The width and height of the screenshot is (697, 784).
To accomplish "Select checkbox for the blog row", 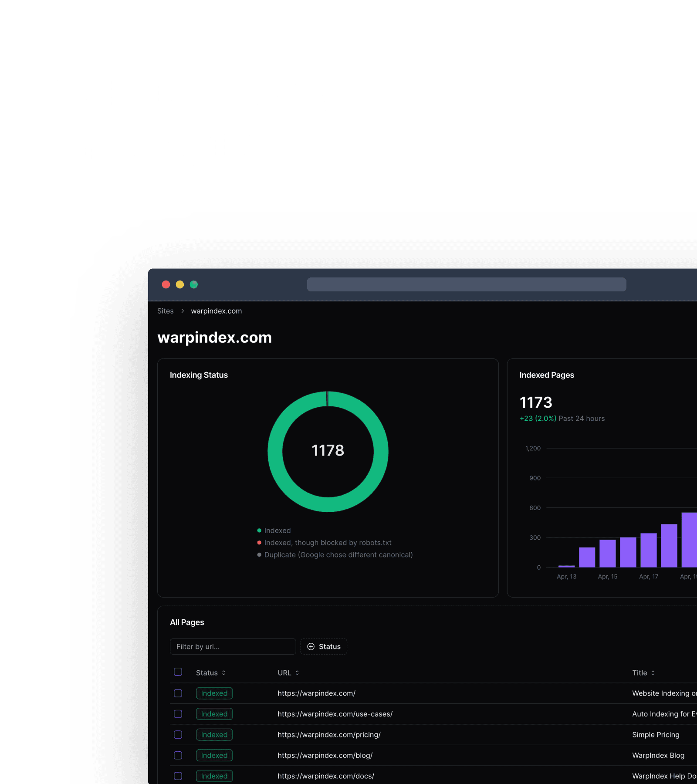I will (x=178, y=755).
